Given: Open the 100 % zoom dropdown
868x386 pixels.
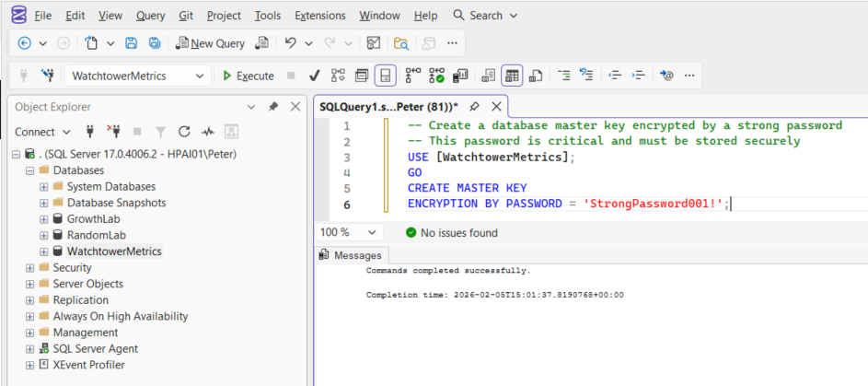Looking at the screenshot, I should tap(372, 233).
